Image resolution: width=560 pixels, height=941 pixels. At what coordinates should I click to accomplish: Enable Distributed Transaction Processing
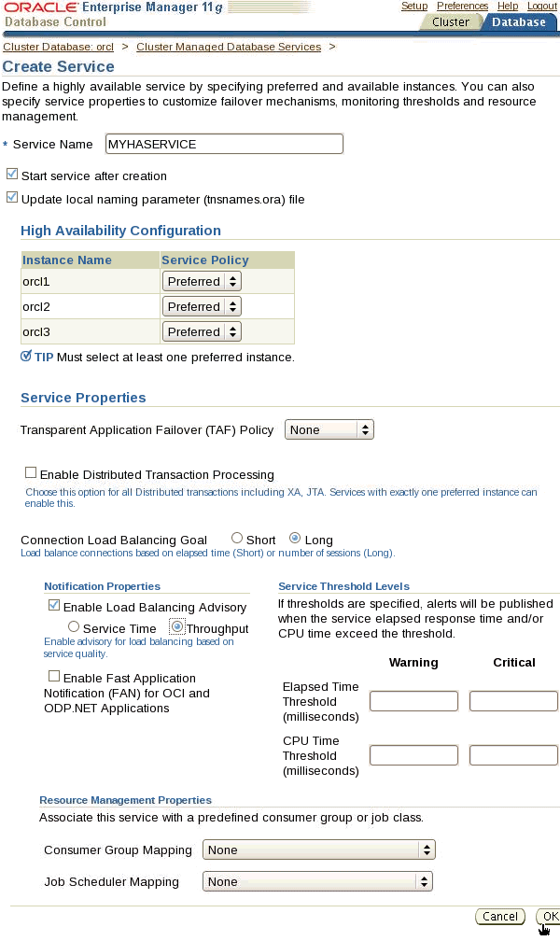pos(31,471)
